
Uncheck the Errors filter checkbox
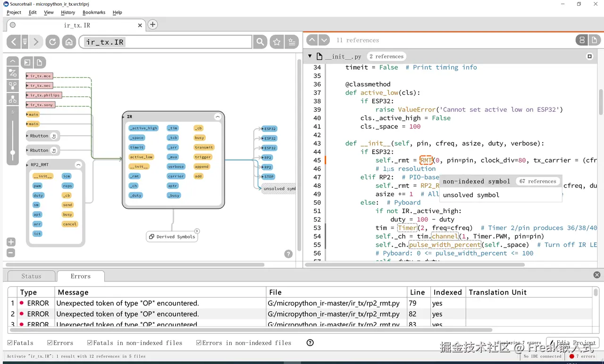pyautogui.click(x=50, y=343)
